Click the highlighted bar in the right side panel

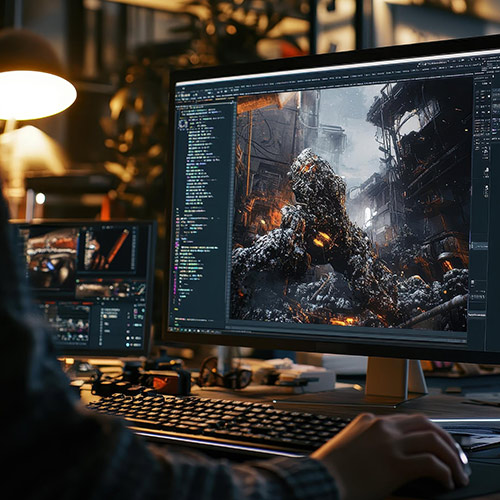click(x=479, y=246)
